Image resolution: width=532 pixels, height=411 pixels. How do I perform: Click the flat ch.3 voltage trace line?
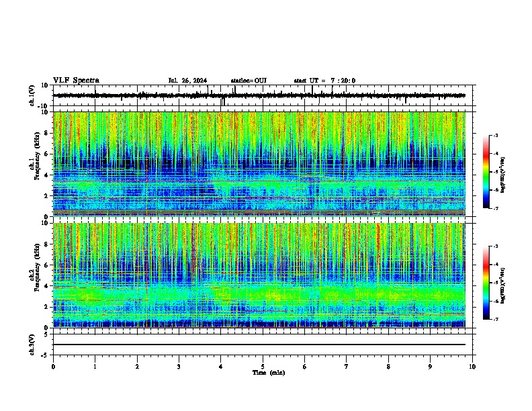[x=259, y=345]
